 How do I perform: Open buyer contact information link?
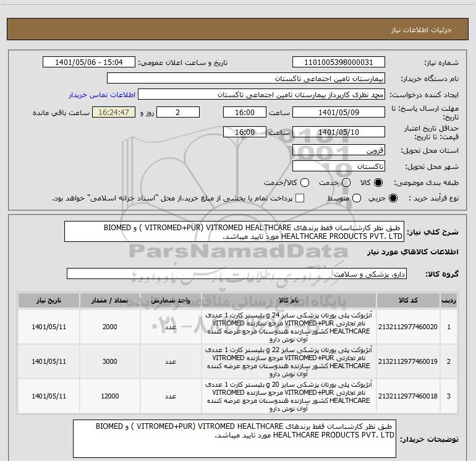click(102, 95)
